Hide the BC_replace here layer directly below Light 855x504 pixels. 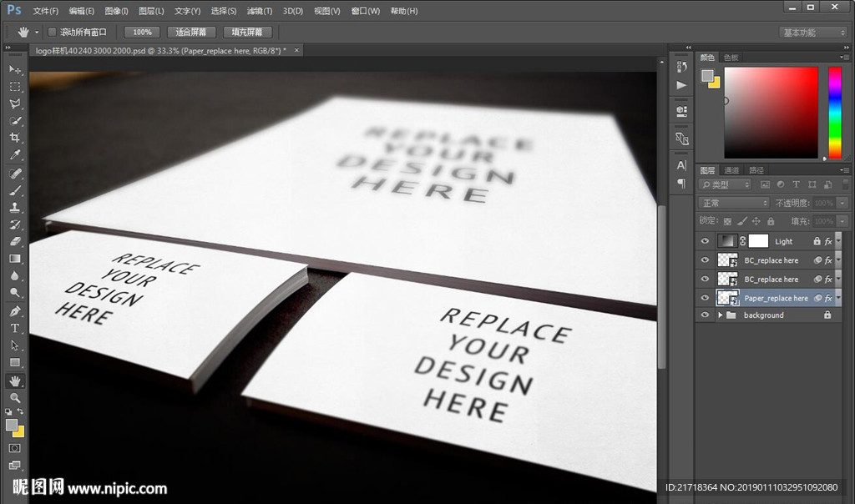[x=705, y=260]
